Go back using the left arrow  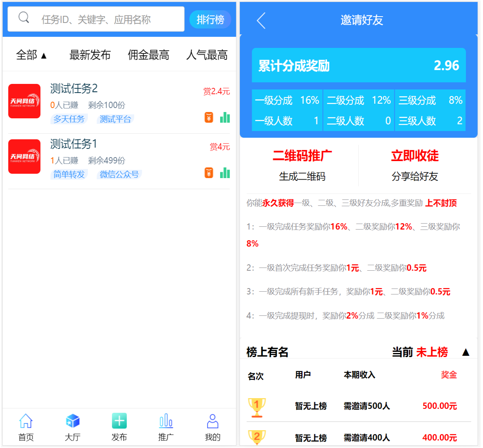[261, 21]
